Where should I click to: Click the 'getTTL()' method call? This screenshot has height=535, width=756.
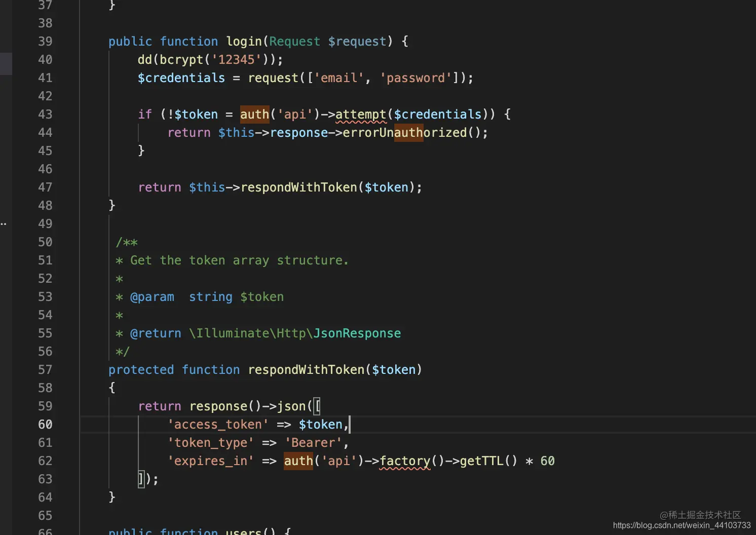click(x=488, y=461)
